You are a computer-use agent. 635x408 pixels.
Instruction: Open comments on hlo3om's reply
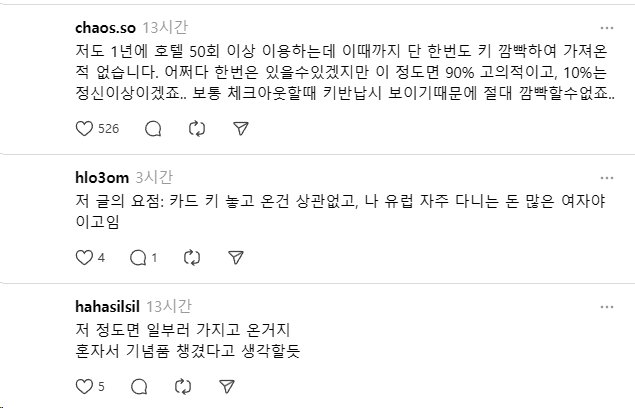point(139,258)
